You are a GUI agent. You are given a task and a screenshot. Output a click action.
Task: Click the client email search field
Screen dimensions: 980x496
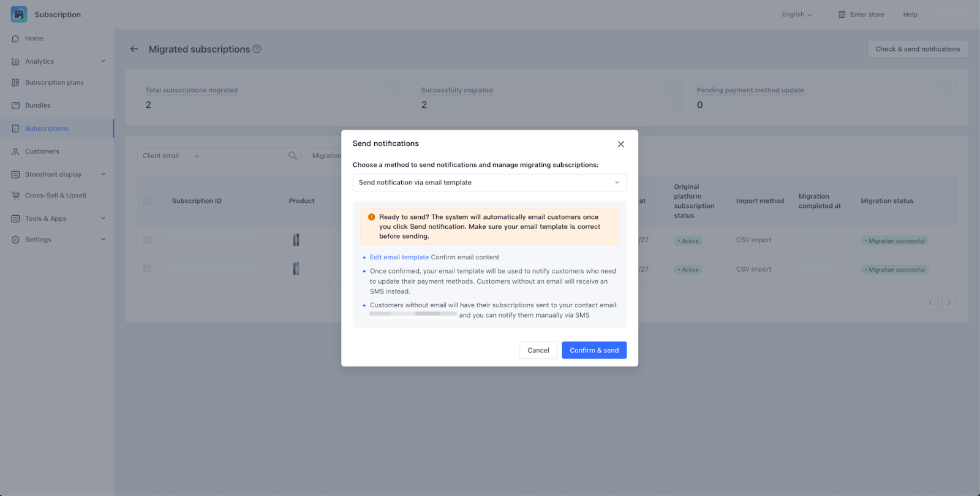point(246,156)
